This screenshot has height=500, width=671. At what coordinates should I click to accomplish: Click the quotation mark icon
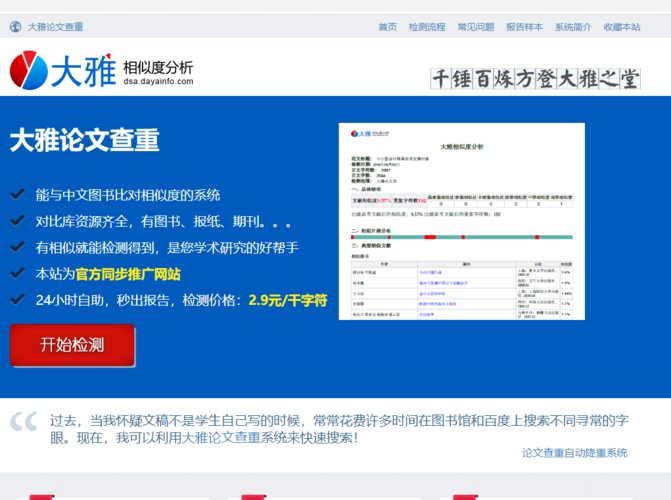coord(24,422)
